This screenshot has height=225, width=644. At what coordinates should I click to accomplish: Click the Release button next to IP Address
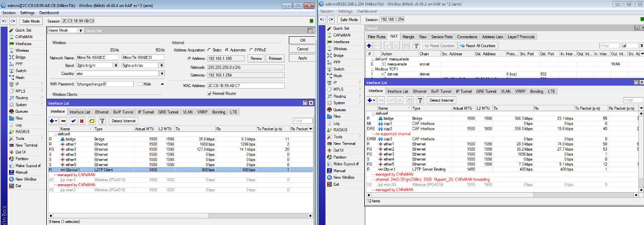pos(275,58)
